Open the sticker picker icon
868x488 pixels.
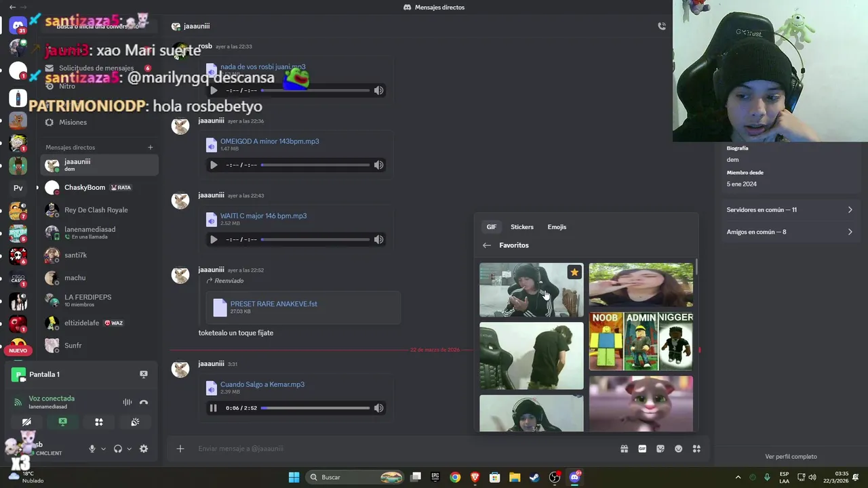point(660,449)
